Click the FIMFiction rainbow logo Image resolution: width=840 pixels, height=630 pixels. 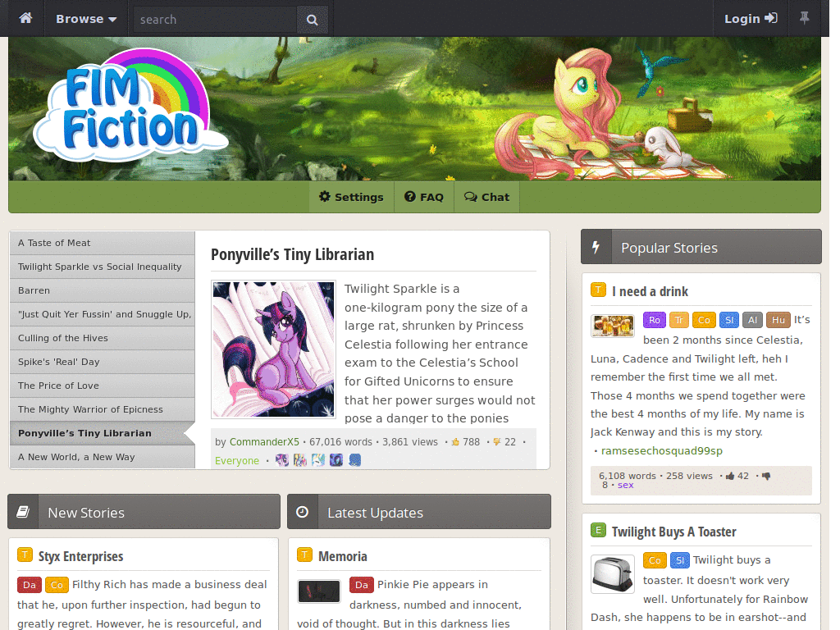pos(131,106)
